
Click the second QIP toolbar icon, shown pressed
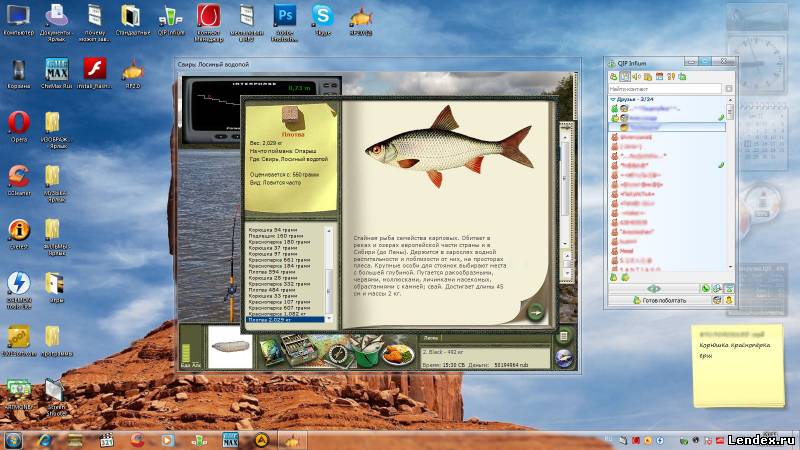click(624, 77)
